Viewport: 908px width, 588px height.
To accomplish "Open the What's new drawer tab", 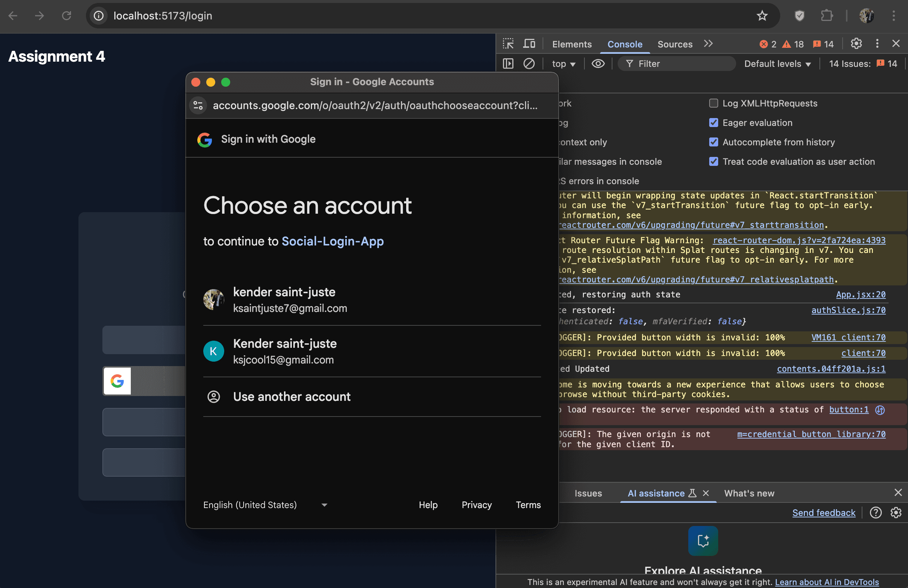I will coord(749,493).
